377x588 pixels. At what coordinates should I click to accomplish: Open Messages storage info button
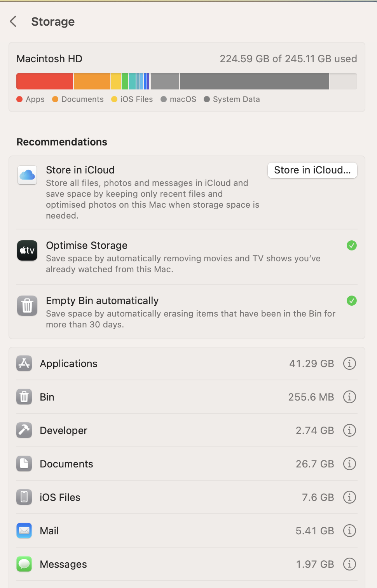(349, 564)
